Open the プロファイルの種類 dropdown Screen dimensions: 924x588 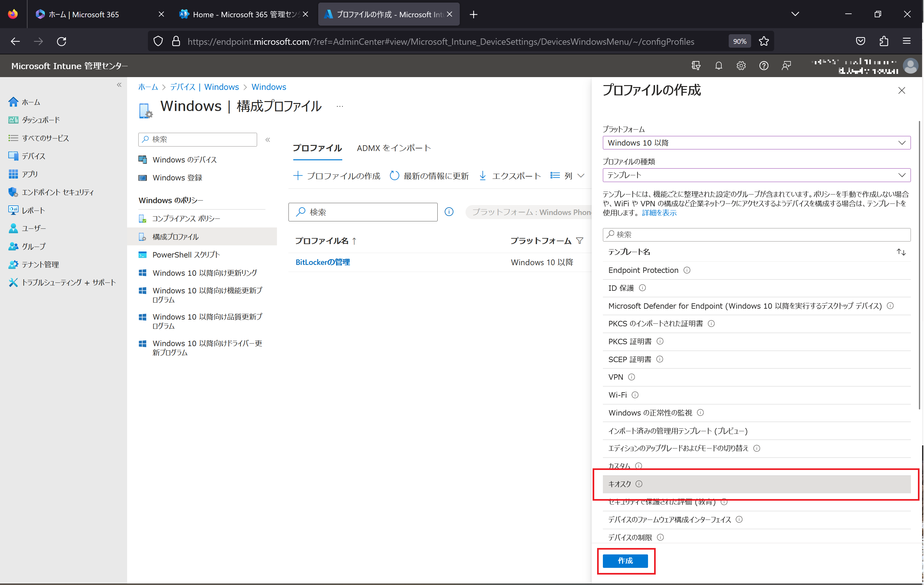pyautogui.click(x=756, y=175)
